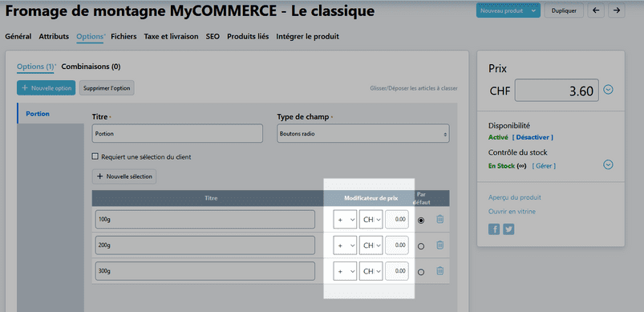644x312 pixels.
Task: Share product via Twitter icon
Action: coord(508,229)
